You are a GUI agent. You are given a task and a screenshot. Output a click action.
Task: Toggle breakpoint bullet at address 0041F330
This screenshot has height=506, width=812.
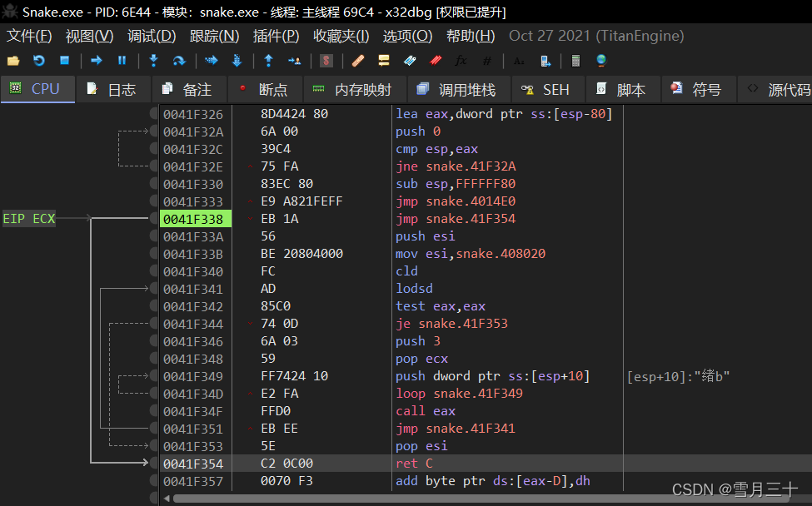pos(154,184)
